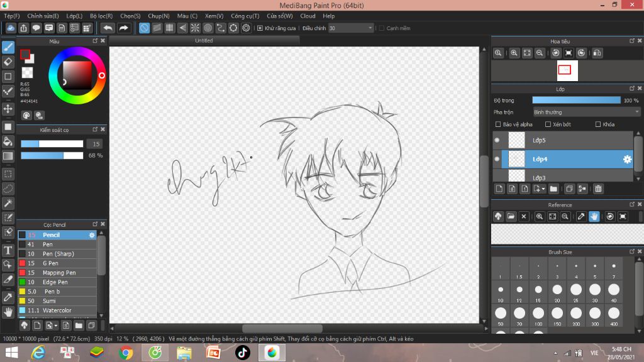Activate eyedropper in Reference panel
This screenshot has width=644, height=362.
[580, 216]
